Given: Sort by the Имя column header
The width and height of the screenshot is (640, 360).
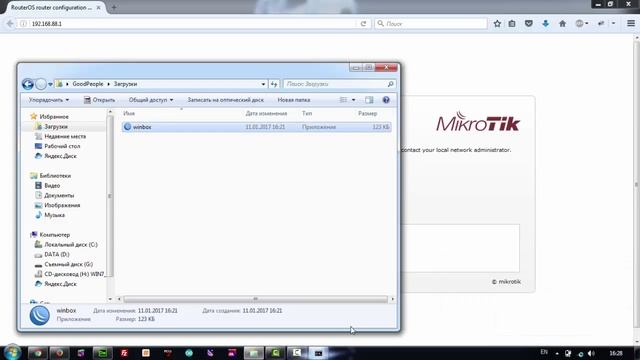Looking at the screenshot, I should coord(129,113).
